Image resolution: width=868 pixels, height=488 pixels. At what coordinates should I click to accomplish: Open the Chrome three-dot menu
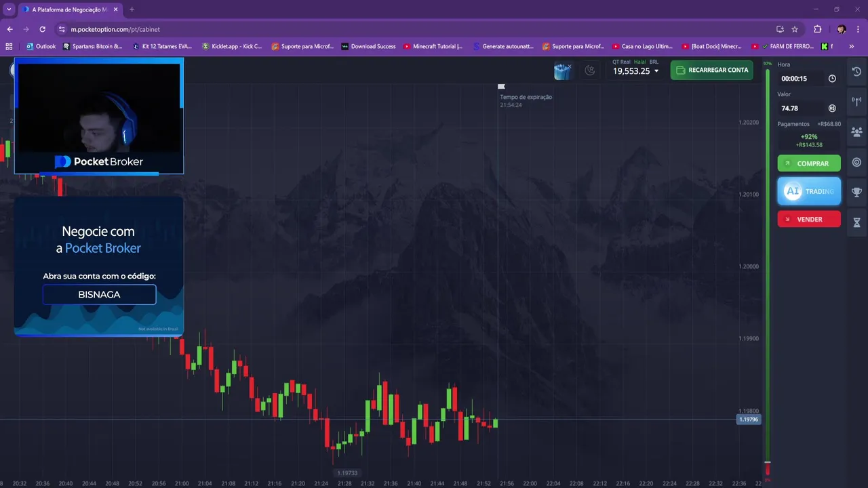[859, 29]
